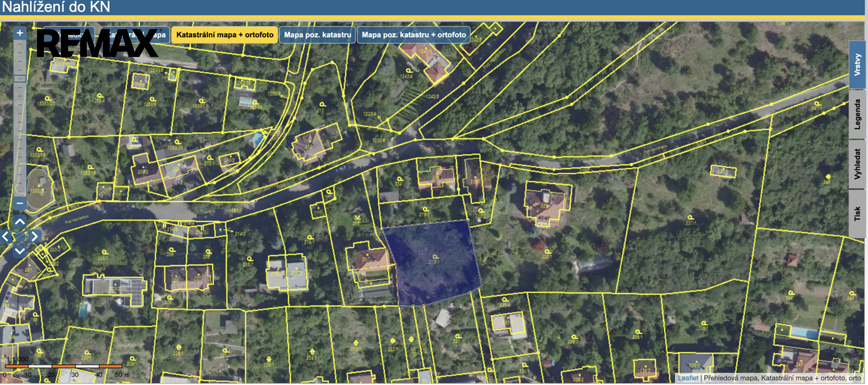
Task: Click building parcel label 209/2
Action: (x=143, y=172)
